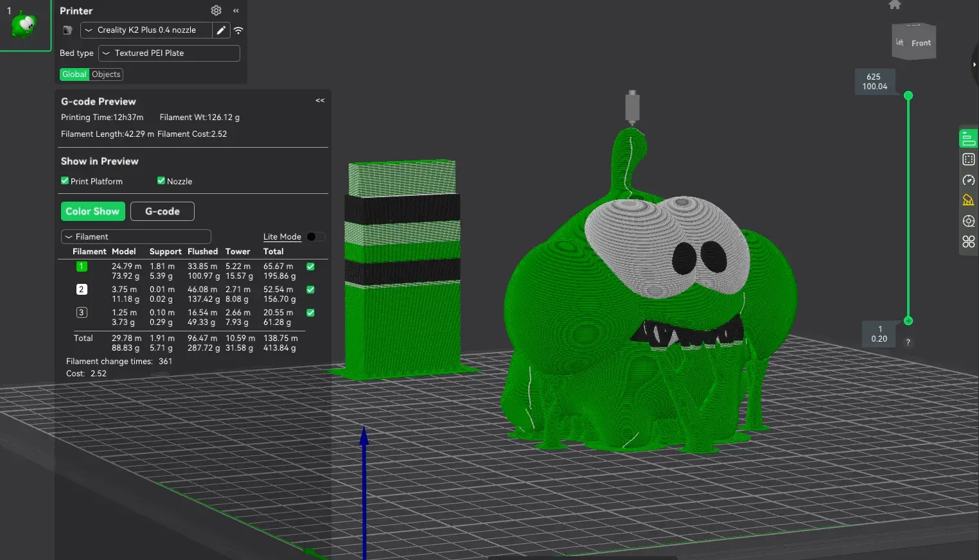Click the green layer view icon in right toolbar

click(x=968, y=138)
